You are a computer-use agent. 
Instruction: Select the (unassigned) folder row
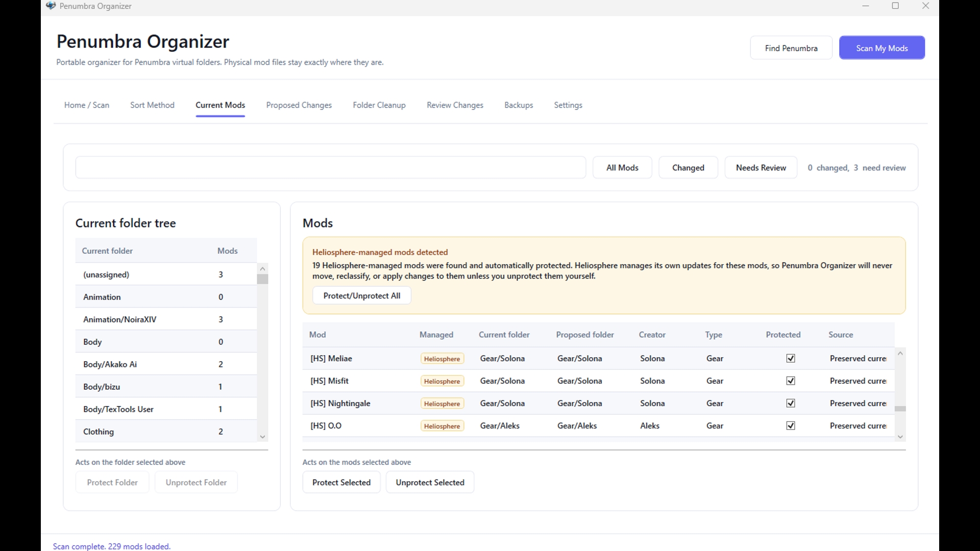click(166, 274)
